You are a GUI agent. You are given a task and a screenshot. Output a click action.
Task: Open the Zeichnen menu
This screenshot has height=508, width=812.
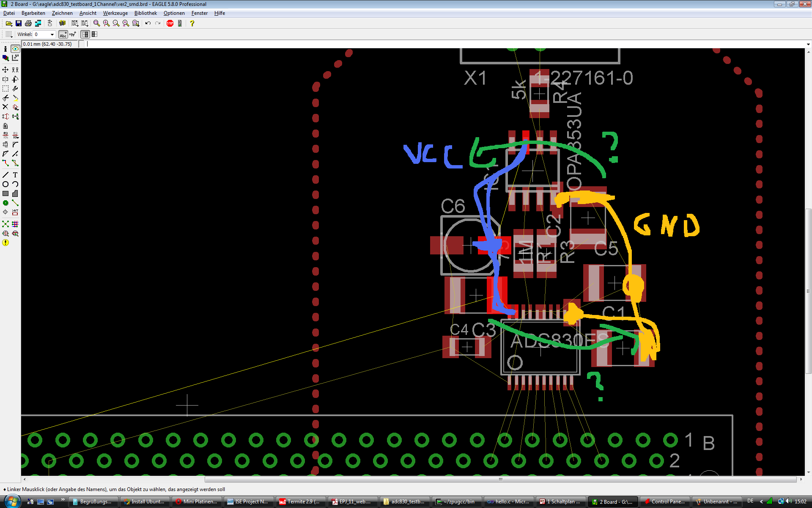62,13
